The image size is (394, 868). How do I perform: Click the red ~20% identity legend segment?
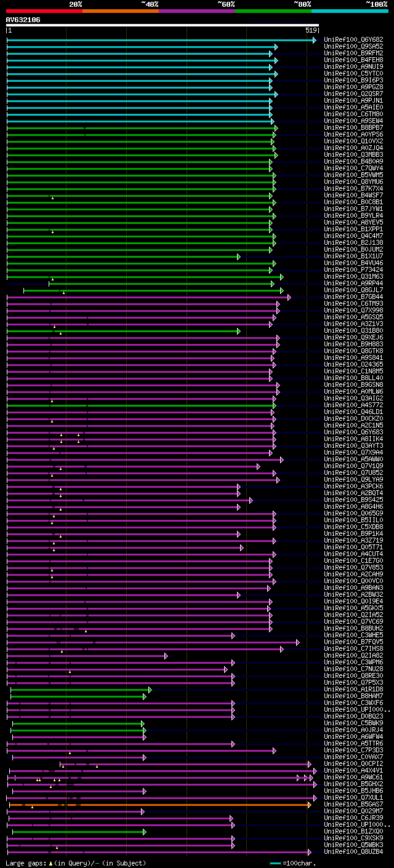[x=44, y=10]
